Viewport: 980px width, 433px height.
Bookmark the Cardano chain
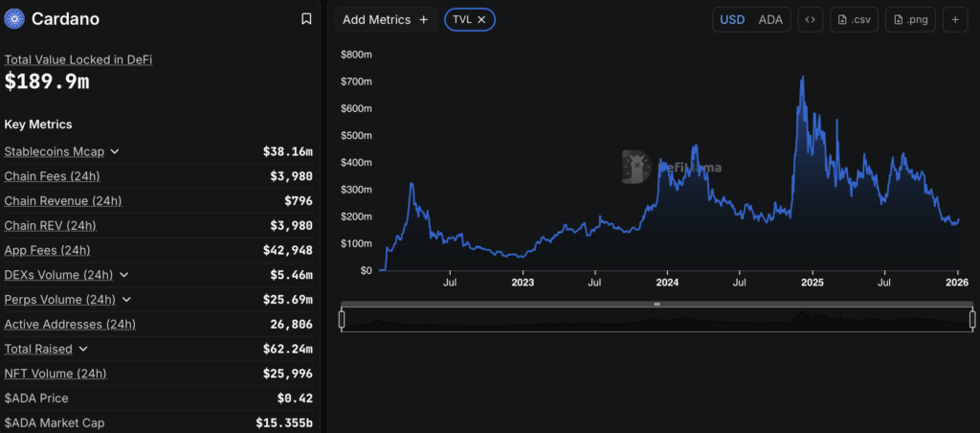click(306, 19)
